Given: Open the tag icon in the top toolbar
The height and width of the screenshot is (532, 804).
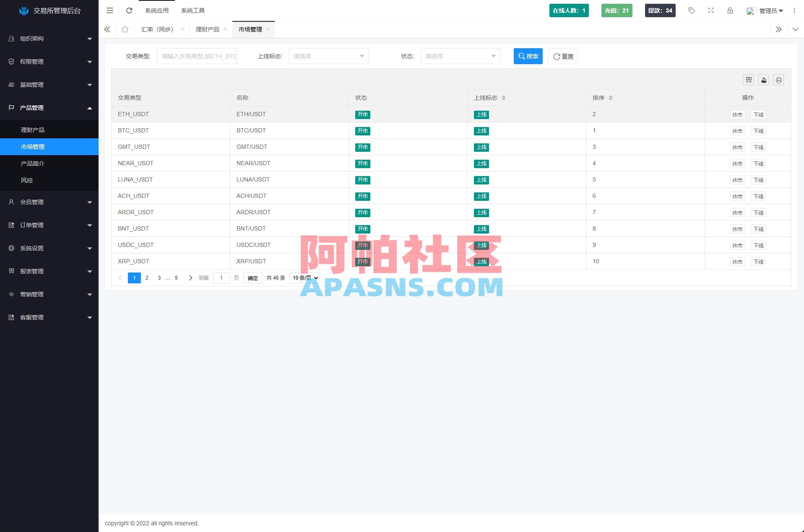Looking at the screenshot, I should click(691, 10).
